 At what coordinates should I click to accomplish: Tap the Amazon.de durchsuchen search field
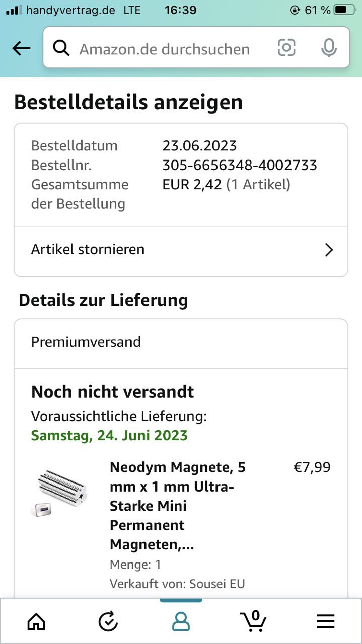point(166,49)
